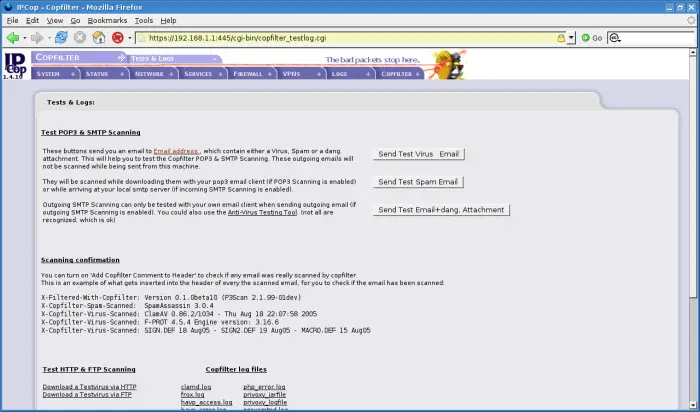Click the page favicon in address bar
The height and width of the screenshot is (412, 700).
(142, 38)
